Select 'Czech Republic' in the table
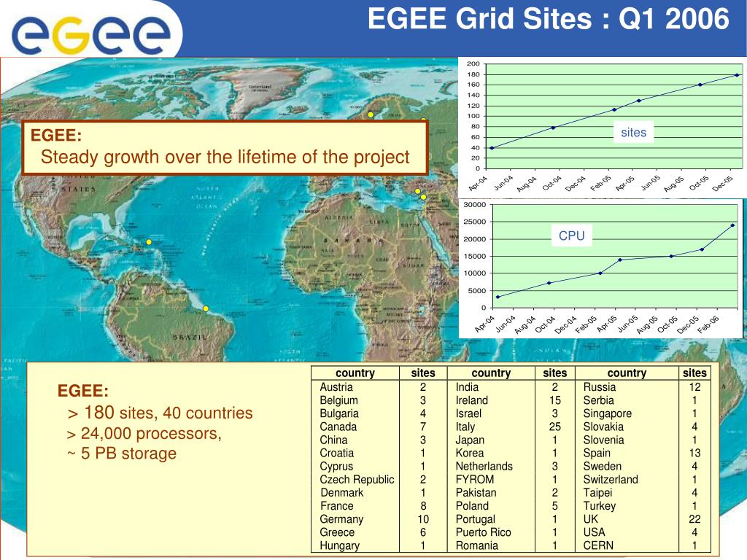Viewport: 747px width, 560px height. 357,480
